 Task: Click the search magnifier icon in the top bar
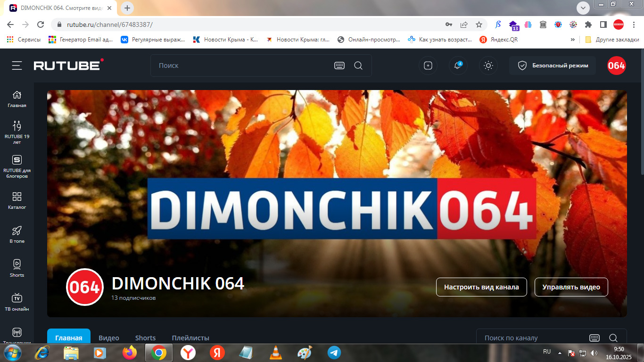click(358, 66)
